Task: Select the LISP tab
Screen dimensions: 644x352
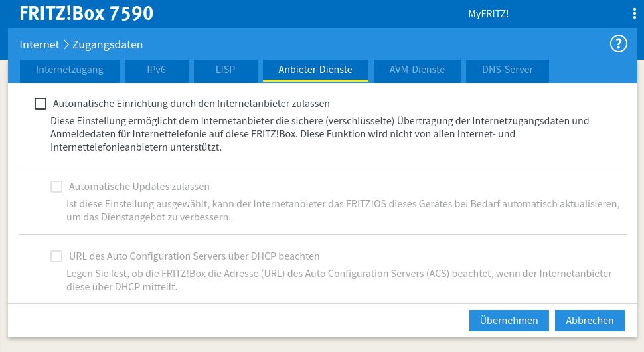Action: 225,70
